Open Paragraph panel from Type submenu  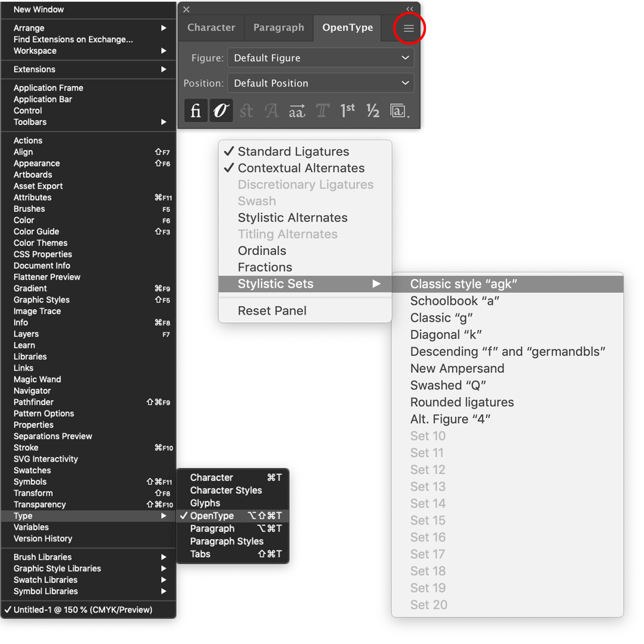tap(232, 528)
